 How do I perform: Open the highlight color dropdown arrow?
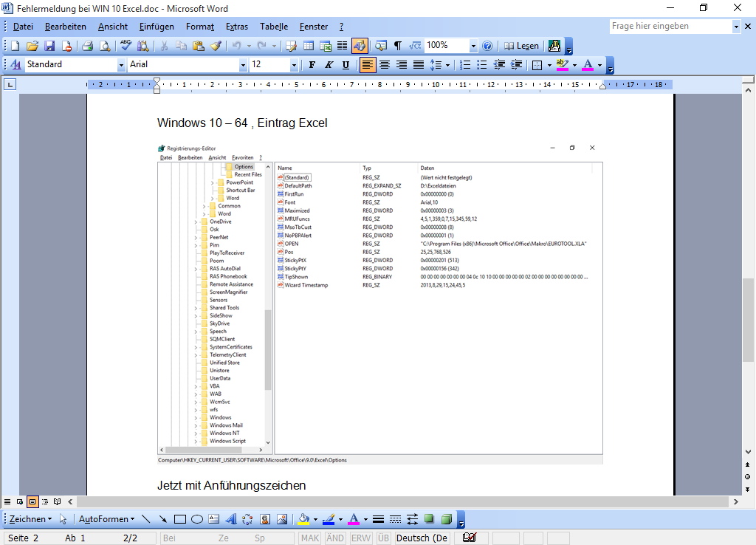574,65
